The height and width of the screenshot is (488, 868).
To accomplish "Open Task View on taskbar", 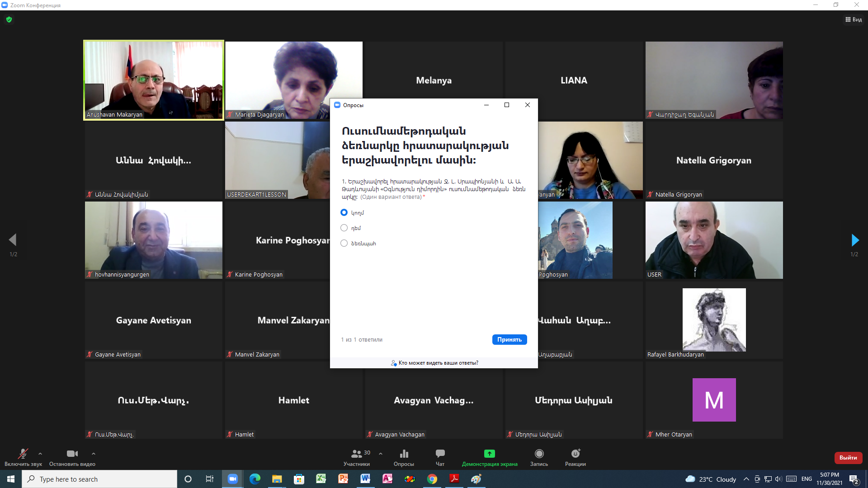I will pyautogui.click(x=210, y=479).
